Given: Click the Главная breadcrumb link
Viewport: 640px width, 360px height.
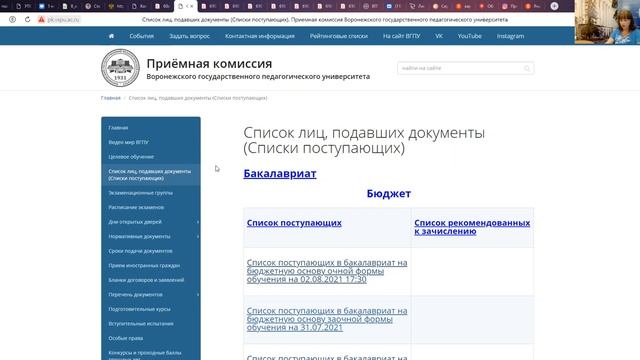Looking at the screenshot, I should [x=111, y=98].
